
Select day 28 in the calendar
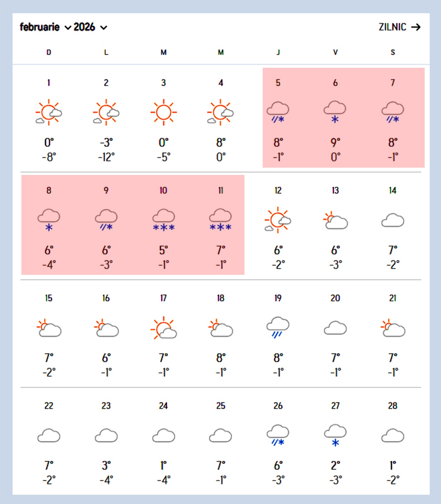coord(392,406)
